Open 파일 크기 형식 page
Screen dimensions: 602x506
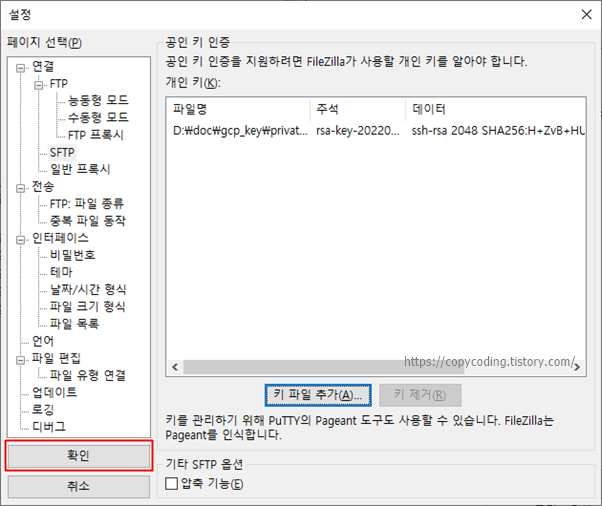[88, 307]
